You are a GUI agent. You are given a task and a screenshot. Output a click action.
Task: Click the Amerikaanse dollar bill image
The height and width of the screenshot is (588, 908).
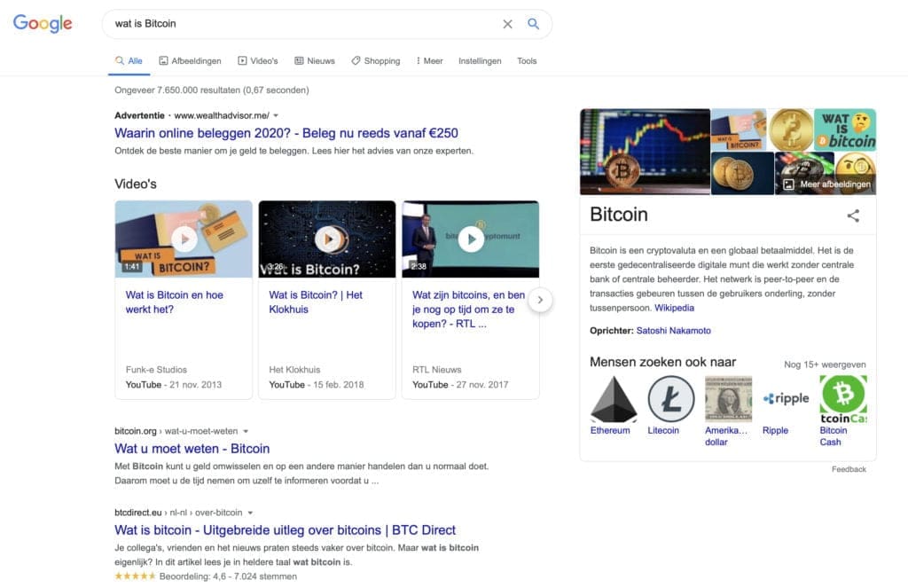point(728,398)
